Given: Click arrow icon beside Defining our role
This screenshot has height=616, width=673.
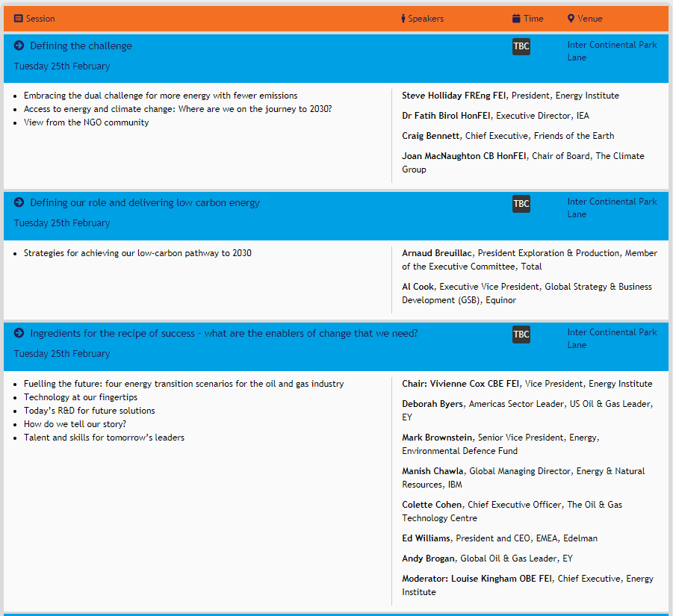Looking at the screenshot, I should click(x=19, y=202).
